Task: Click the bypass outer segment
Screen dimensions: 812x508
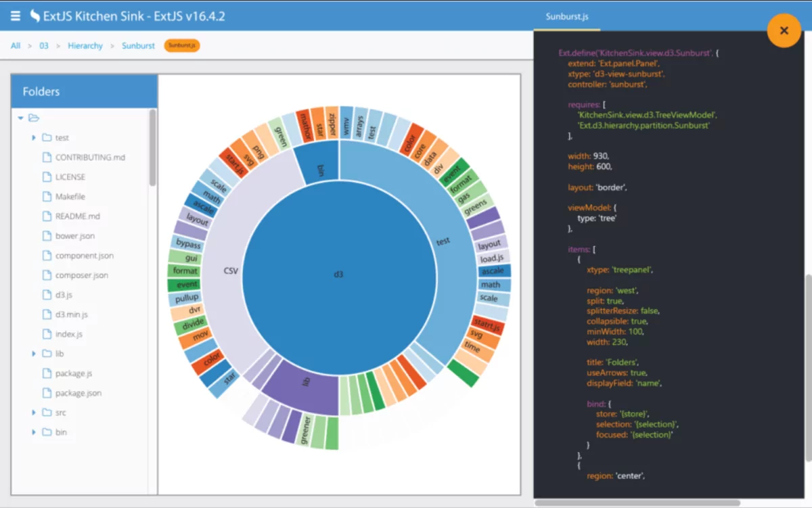Action: pos(188,243)
